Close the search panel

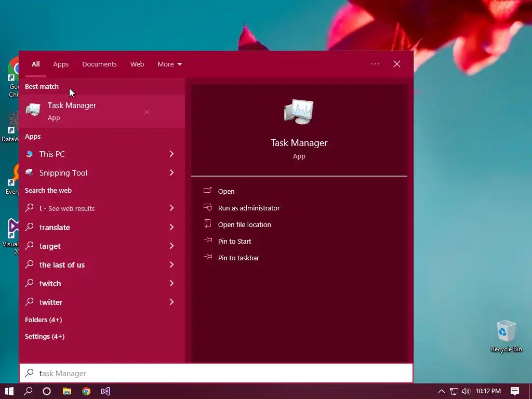tap(396, 64)
